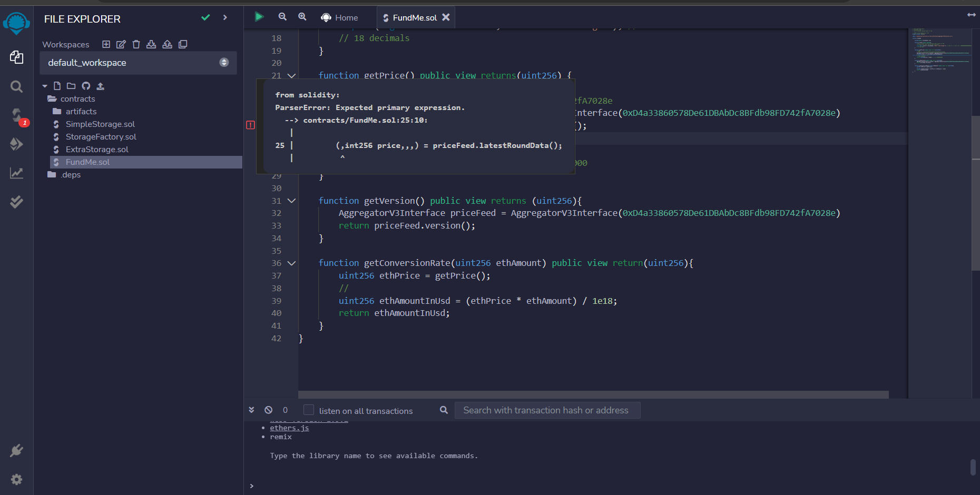The width and height of the screenshot is (980, 495).
Task: Click the zoom in magnifier icon
Action: pos(302,17)
